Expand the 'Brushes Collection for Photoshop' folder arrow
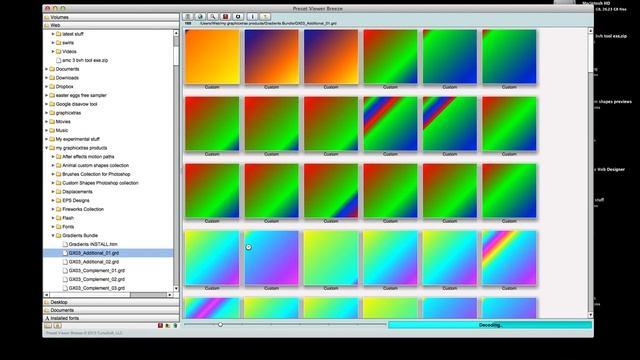 (x=53, y=174)
